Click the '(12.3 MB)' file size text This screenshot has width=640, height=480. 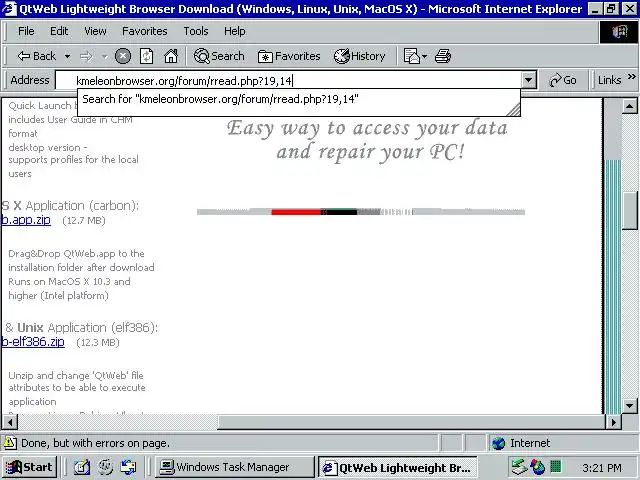[98, 342]
